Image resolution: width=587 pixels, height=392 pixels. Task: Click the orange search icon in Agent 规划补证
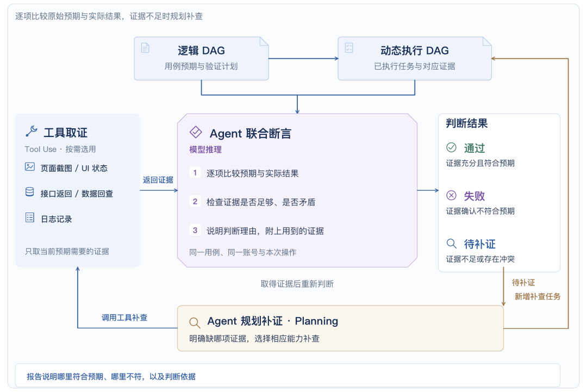[x=195, y=323]
